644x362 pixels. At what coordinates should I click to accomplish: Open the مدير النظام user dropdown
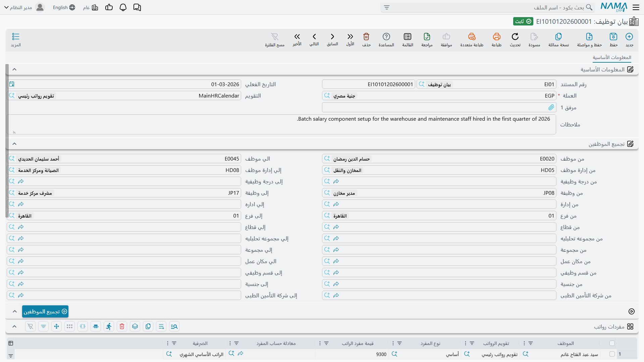24,7
